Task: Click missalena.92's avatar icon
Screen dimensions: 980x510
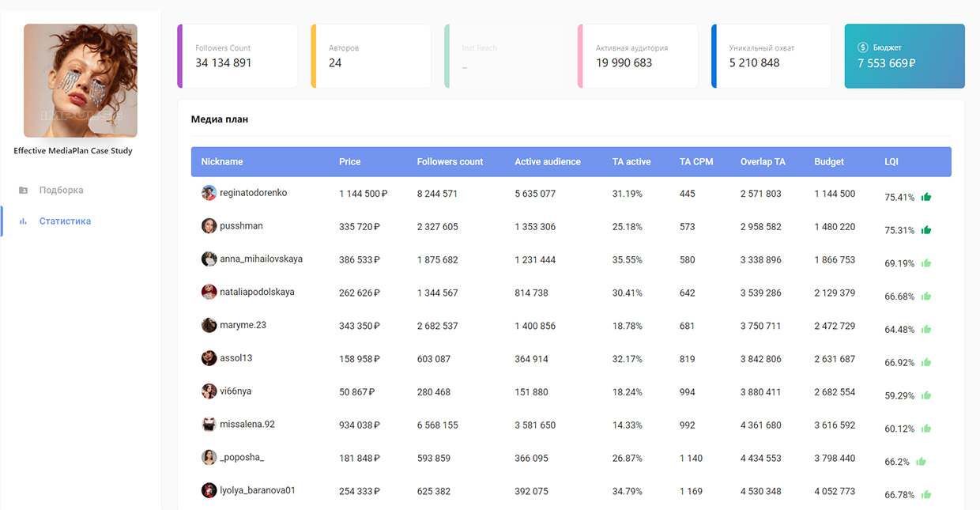Action: point(209,425)
